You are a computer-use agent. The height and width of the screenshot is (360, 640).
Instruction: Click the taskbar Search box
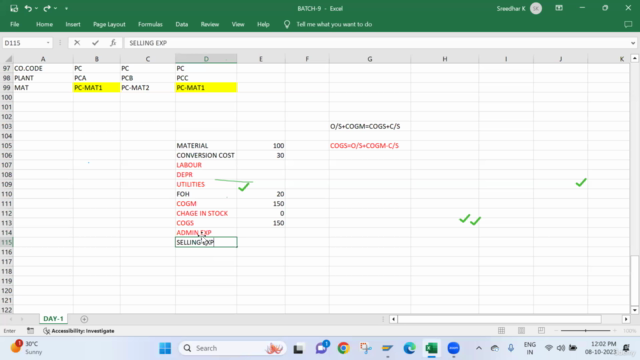(233, 348)
